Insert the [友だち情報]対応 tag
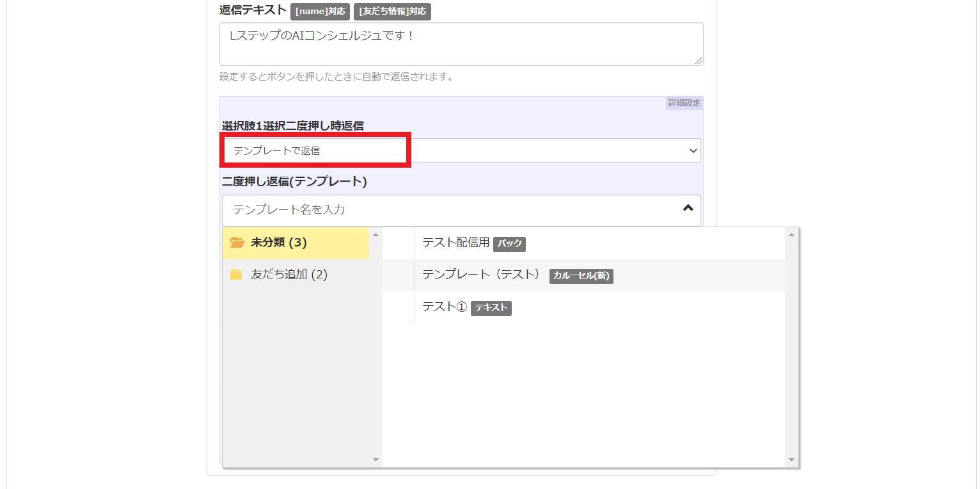Viewport: 980px width, 489px height. [x=392, y=12]
